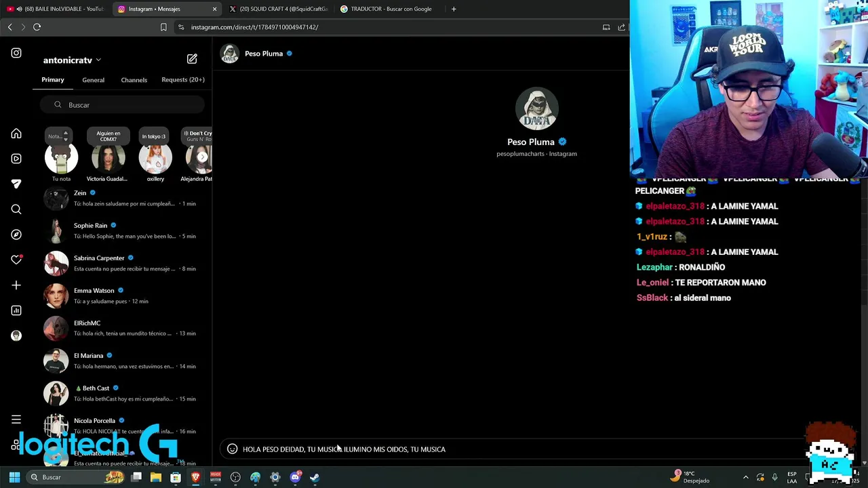Viewport: 868px width, 488px height.
Task: Expand the antonicratv account switcher dropdown
Action: click(x=72, y=60)
